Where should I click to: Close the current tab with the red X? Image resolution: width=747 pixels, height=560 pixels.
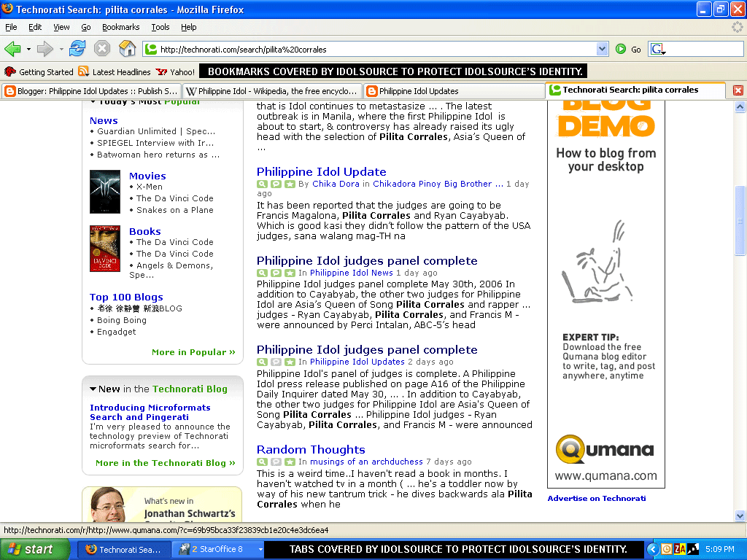click(738, 90)
